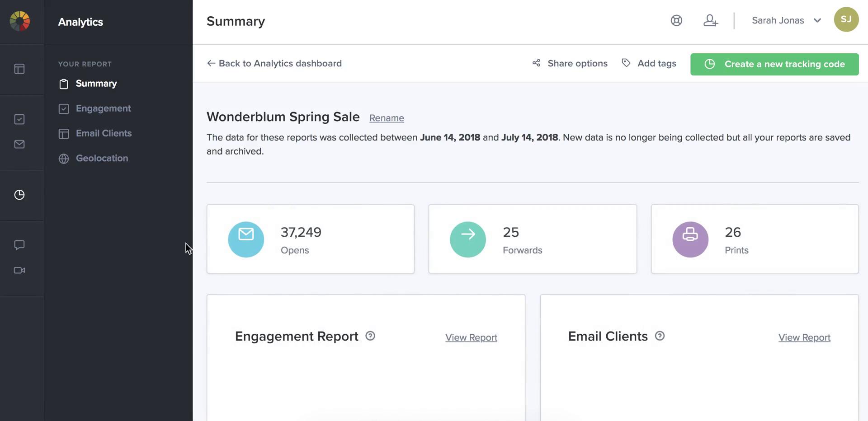Click the help life-preserver icon
The image size is (868, 421).
(x=676, y=20)
